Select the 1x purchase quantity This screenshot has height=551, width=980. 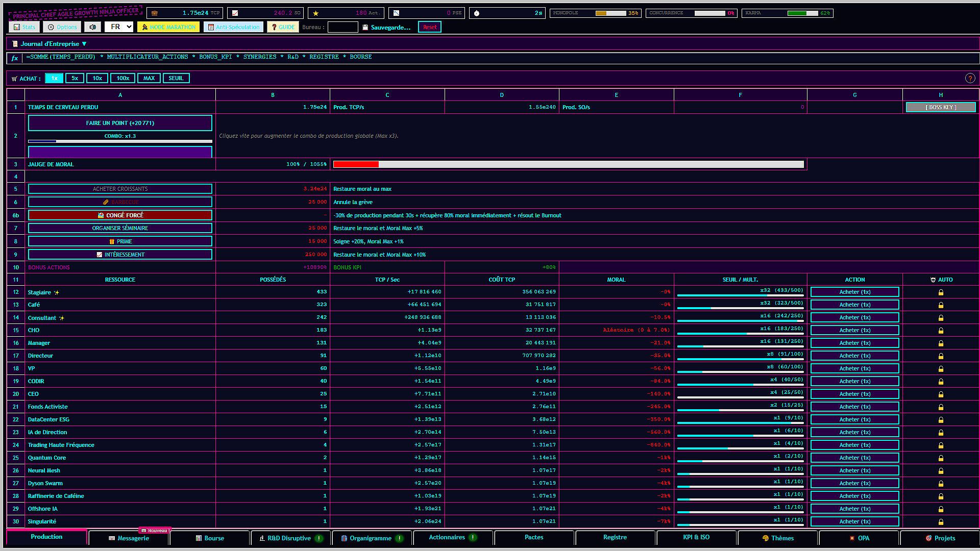(x=54, y=78)
